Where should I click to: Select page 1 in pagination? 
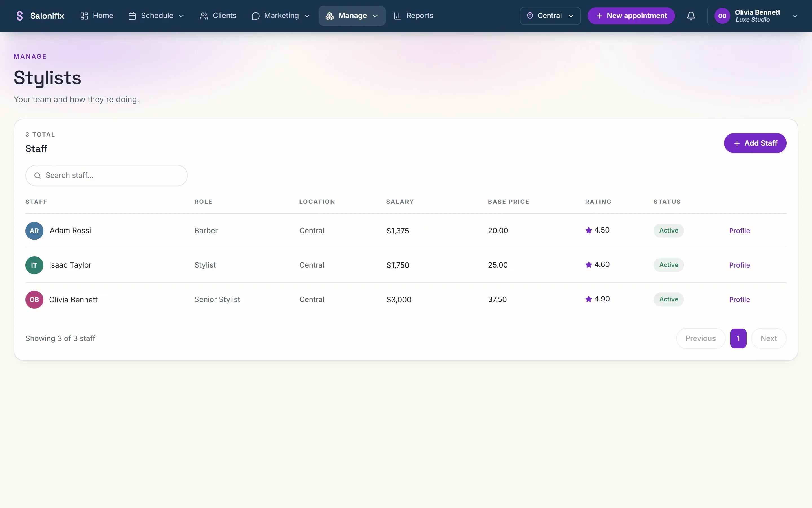(738, 338)
